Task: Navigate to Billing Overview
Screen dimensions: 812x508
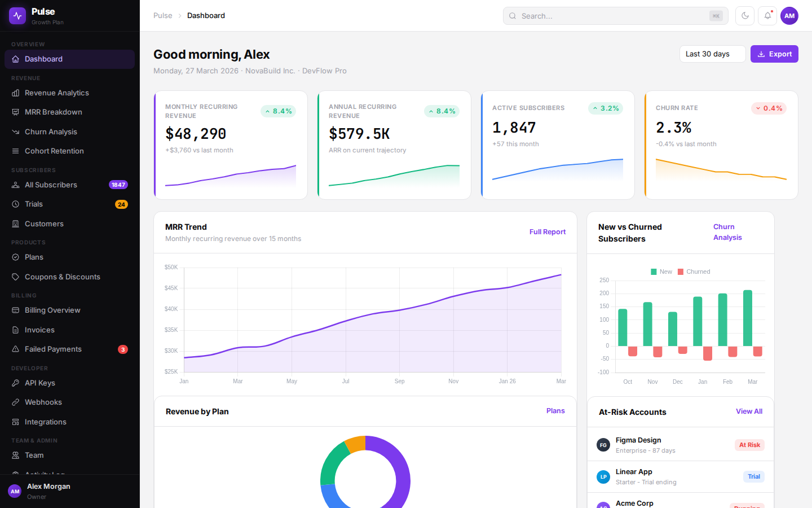Action: click(x=70, y=310)
